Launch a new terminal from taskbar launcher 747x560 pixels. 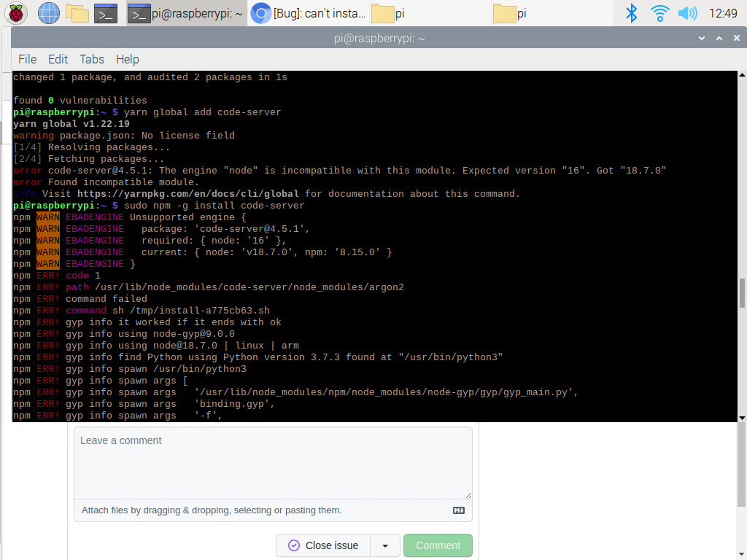(x=106, y=13)
